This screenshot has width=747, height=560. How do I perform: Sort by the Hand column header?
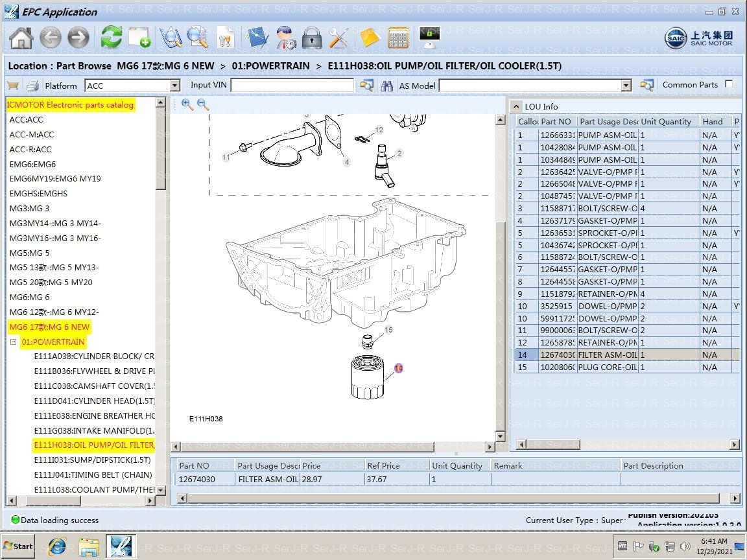[x=715, y=121]
